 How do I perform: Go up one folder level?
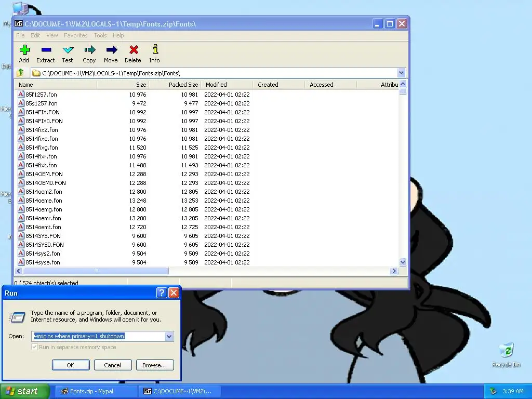[x=20, y=73]
